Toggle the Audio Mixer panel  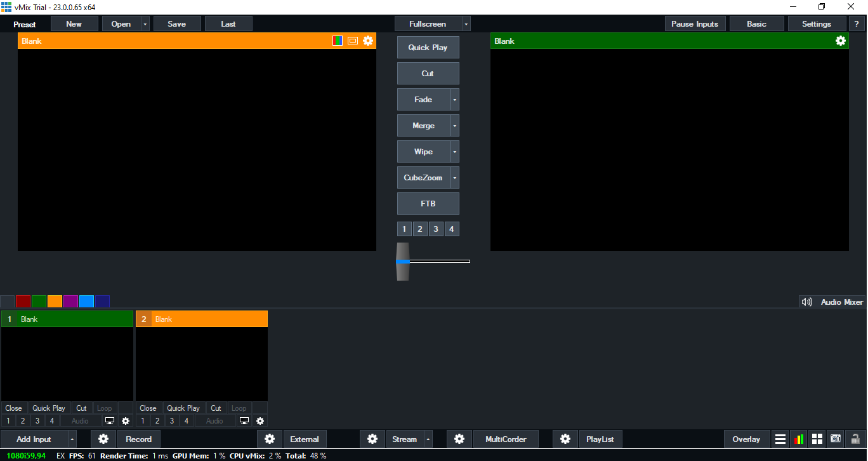click(x=832, y=302)
